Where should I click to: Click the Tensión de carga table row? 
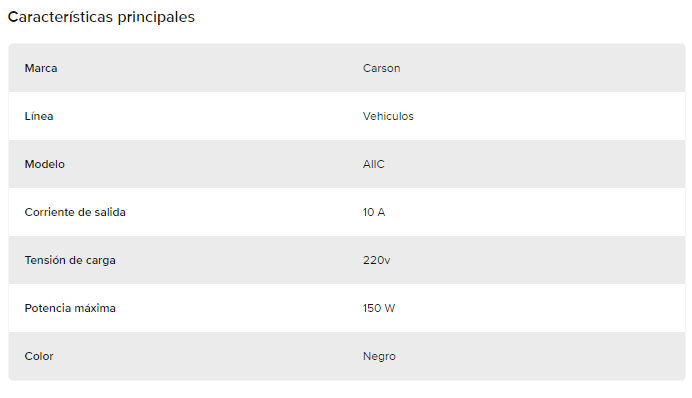click(x=347, y=260)
